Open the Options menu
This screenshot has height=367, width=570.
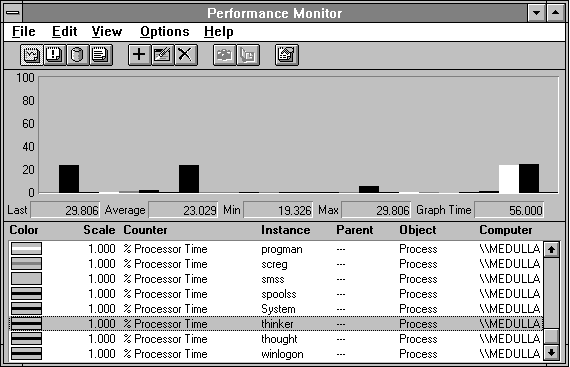point(165,32)
